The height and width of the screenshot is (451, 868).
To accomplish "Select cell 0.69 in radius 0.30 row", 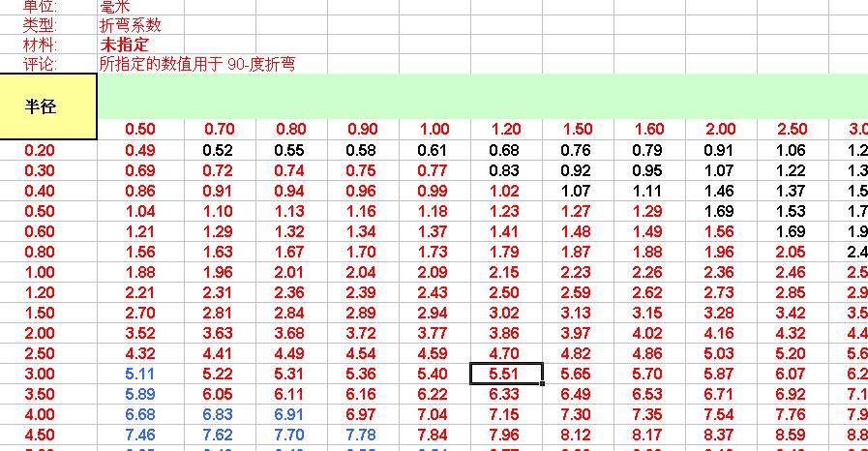I will pos(140,170).
